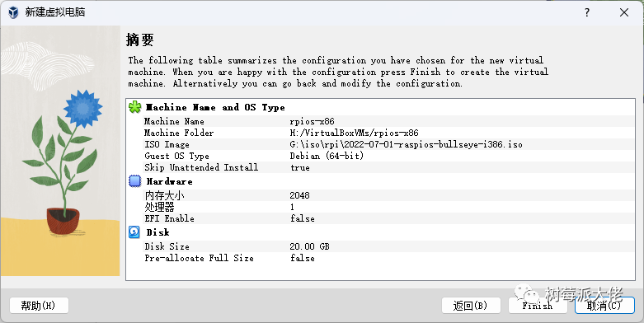Select the Disk Size row label
This screenshot has height=323, width=644.
(x=167, y=246)
